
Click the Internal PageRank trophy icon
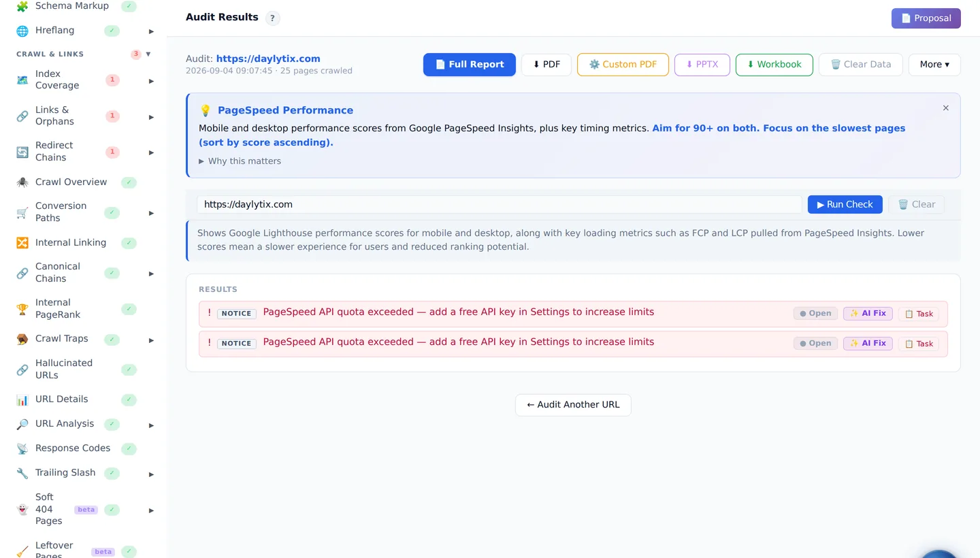click(x=22, y=309)
